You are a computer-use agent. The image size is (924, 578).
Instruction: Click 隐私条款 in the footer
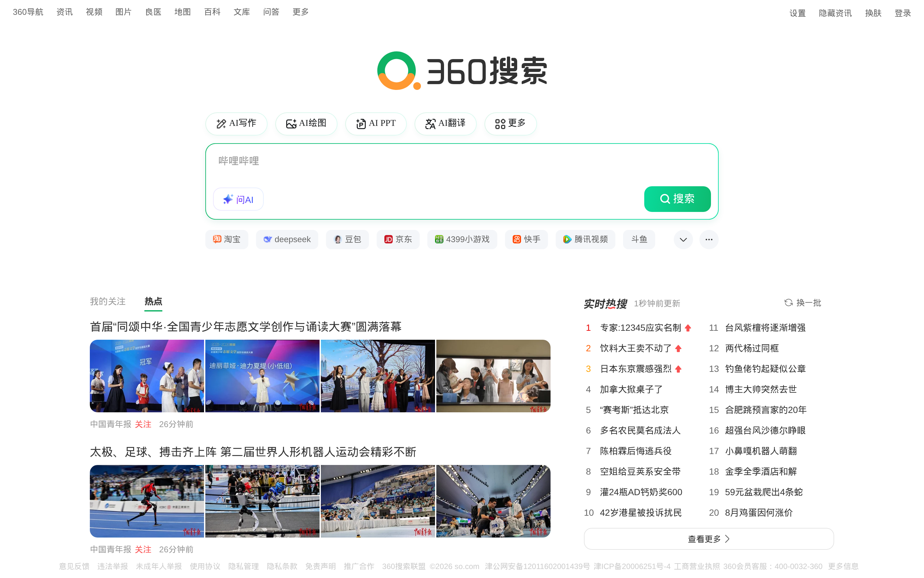[282, 566]
